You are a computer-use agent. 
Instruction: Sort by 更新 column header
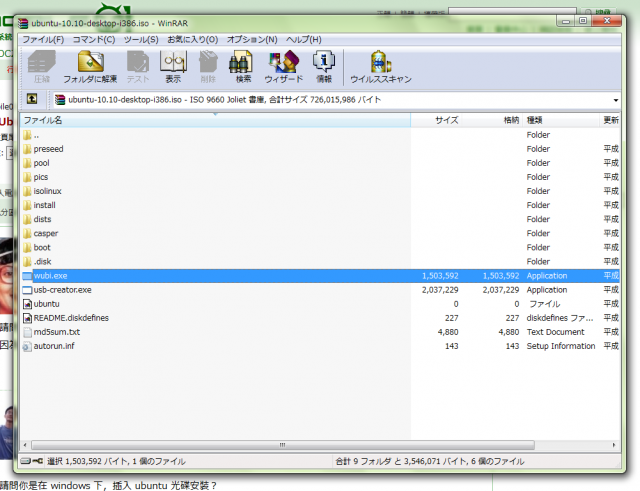click(x=610, y=120)
